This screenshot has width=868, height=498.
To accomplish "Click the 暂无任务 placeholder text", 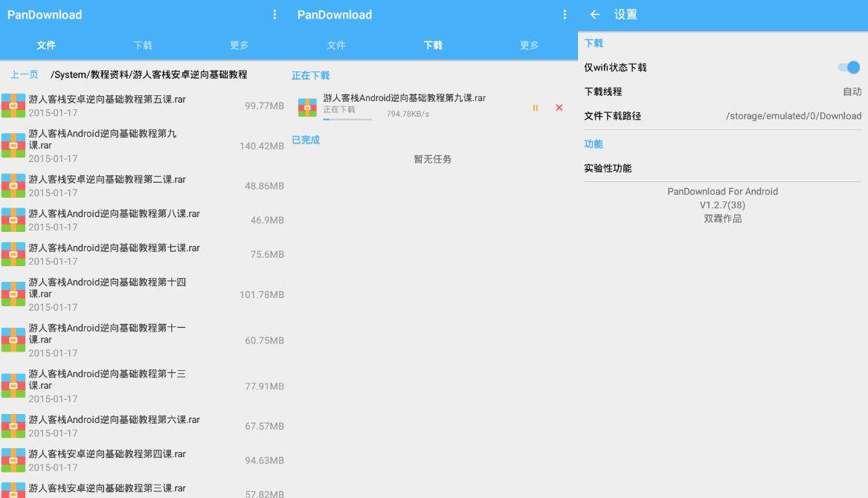I will tap(433, 159).
